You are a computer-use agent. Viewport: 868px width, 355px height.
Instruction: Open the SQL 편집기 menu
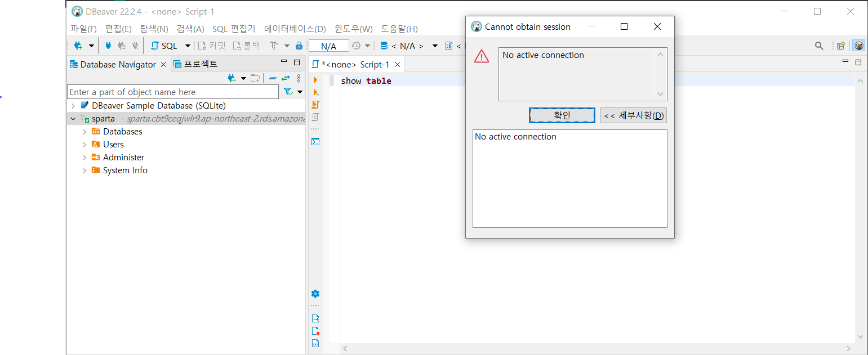[234, 29]
